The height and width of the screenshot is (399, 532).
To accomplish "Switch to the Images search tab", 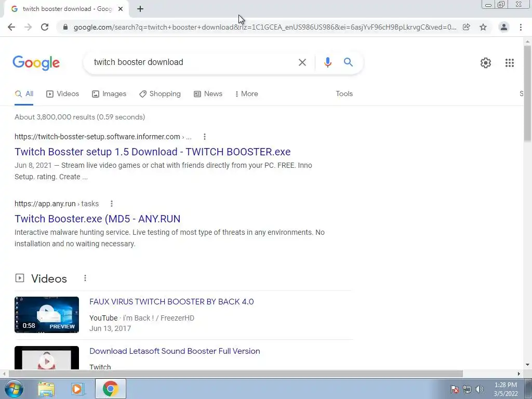I will click(109, 94).
